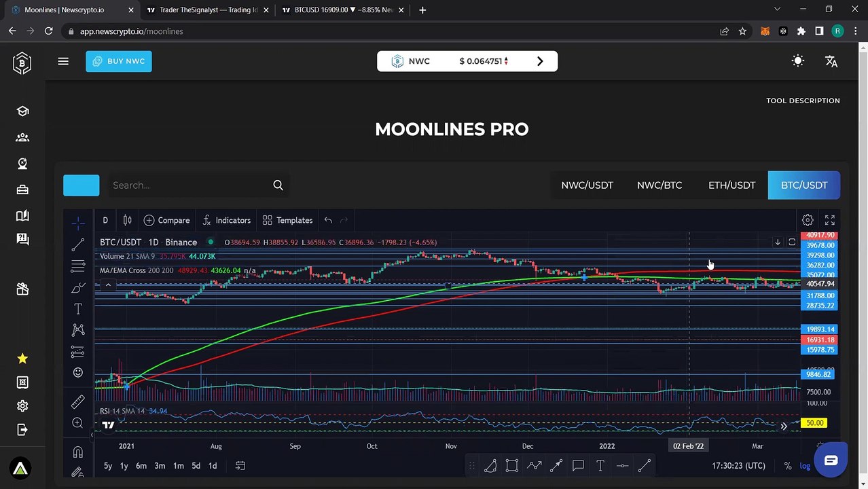Open the D interval dropdown

click(x=105, y=220)
